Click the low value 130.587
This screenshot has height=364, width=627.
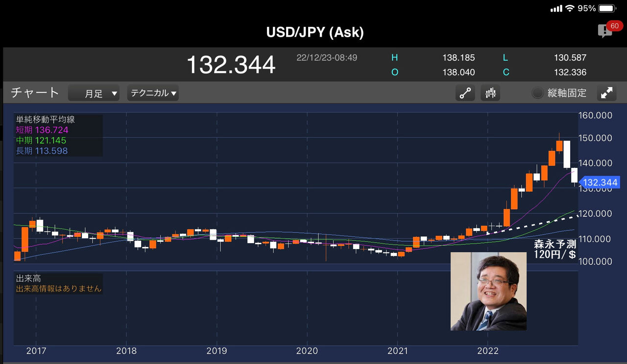pos(570,58)
